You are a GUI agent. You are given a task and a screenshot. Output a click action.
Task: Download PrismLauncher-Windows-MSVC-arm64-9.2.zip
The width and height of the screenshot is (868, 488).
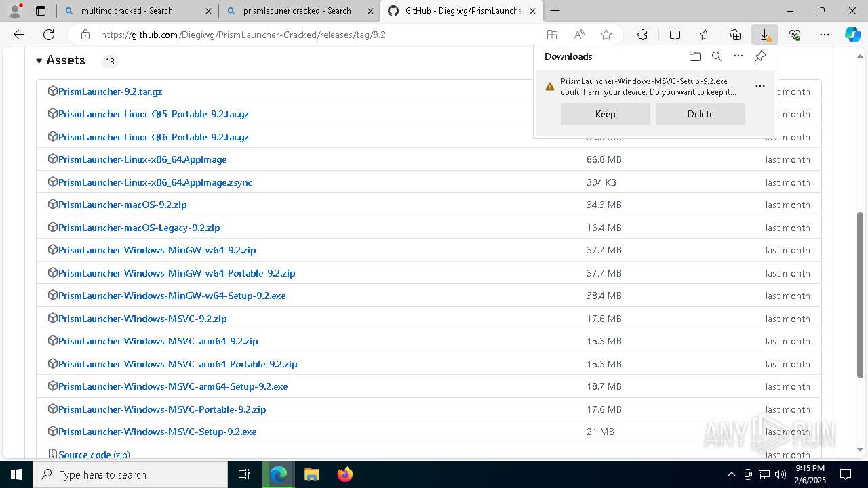point(158,341)
